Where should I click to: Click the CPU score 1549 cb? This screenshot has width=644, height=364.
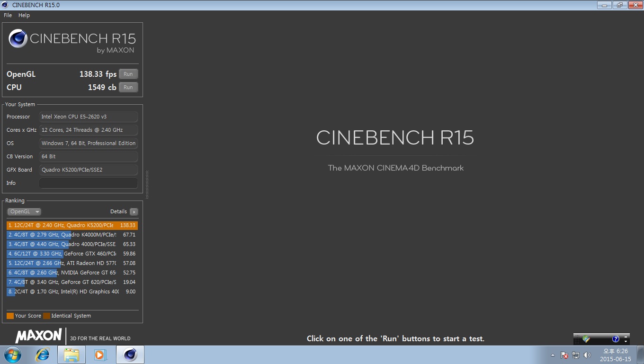102,87
